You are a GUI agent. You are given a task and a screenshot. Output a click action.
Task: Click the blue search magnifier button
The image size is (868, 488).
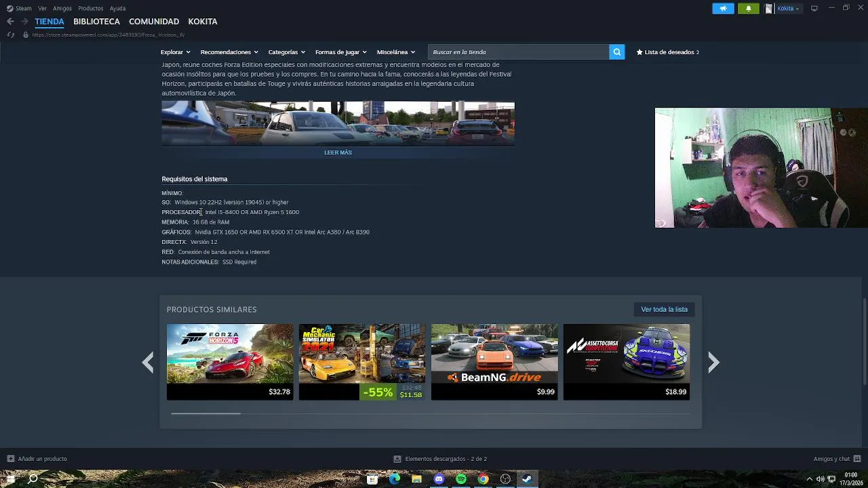[616, 52]
